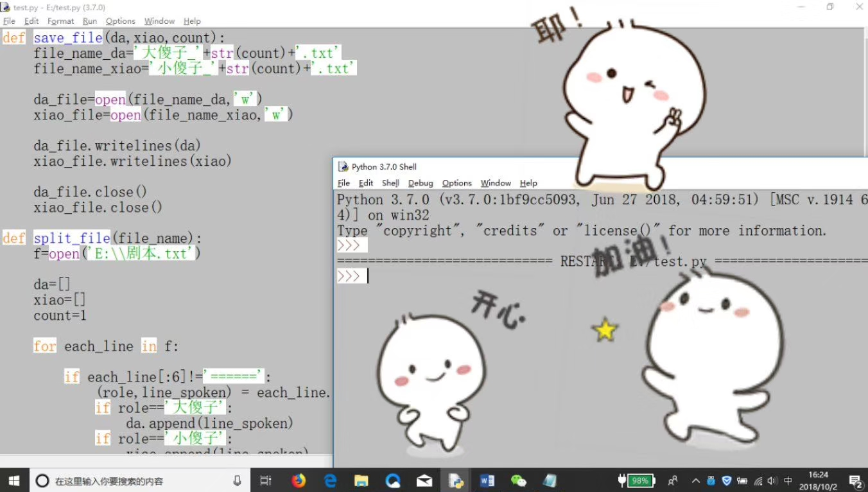Viewport: 868px width, 492px height.
Task: Open File menu in test.py editor
Action: click(x=9, y=21)
